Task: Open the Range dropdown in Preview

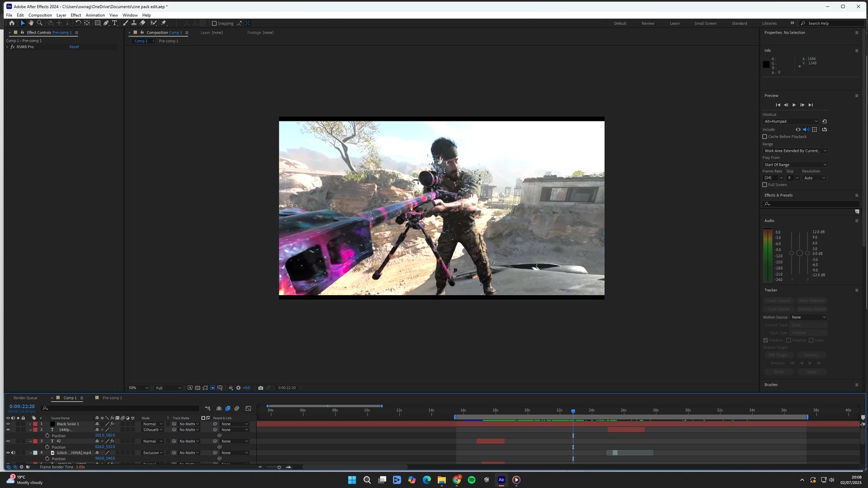Action: point(795,151)
